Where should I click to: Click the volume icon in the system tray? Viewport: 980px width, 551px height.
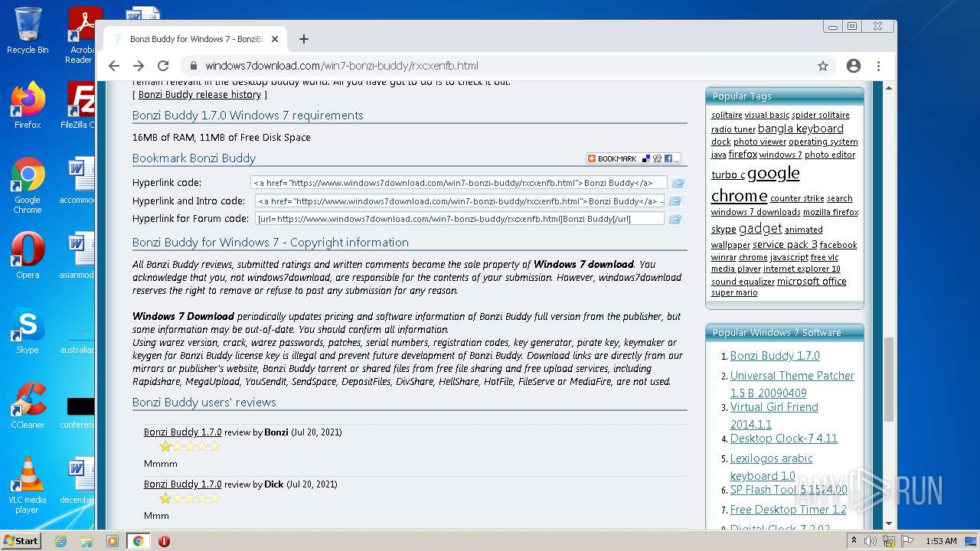tap(871, 541)
